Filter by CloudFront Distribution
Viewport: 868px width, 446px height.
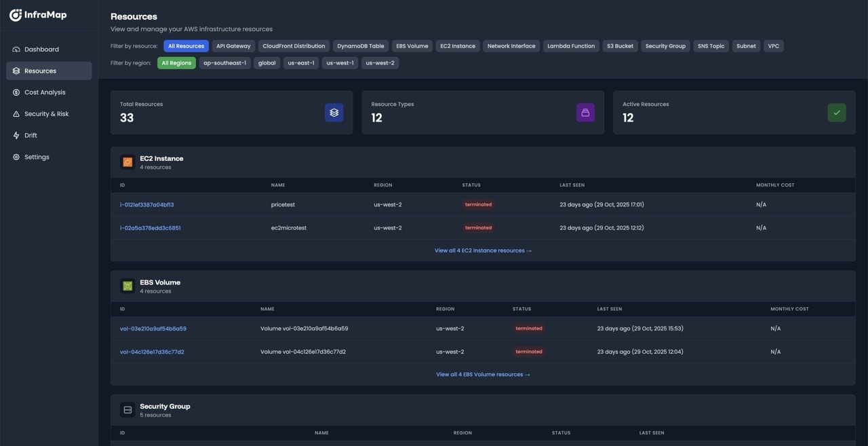click(294, 46)
